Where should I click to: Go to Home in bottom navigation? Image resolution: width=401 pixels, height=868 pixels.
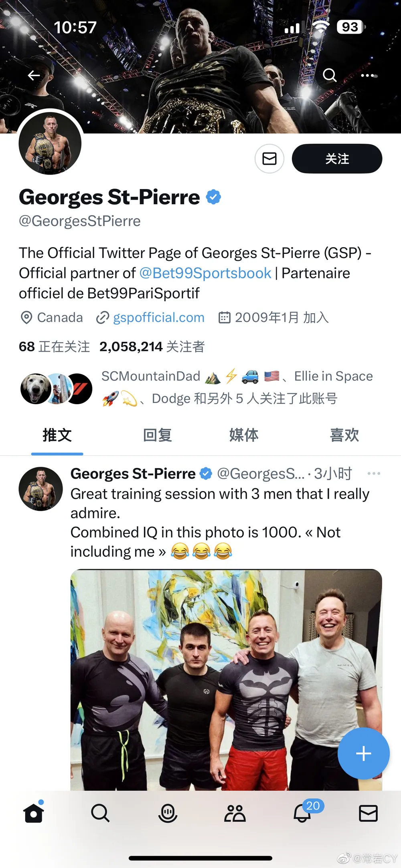(34, 814)
